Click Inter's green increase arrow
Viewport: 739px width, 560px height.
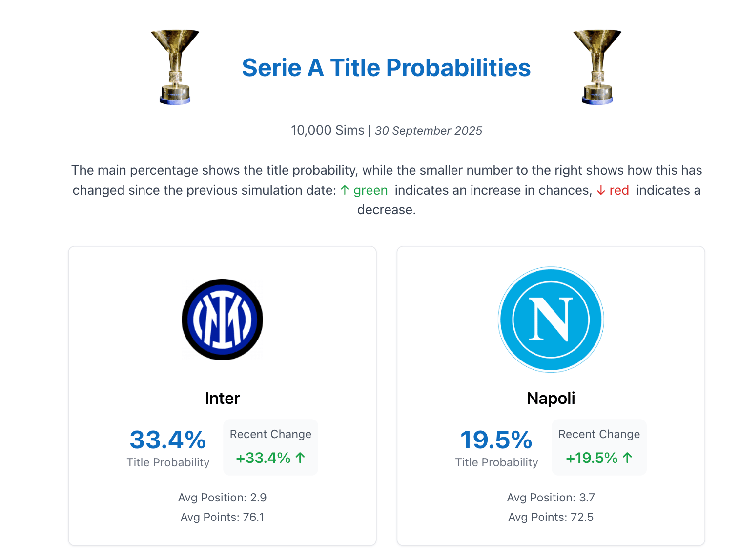pyautogui.click(x=300, y=458)
